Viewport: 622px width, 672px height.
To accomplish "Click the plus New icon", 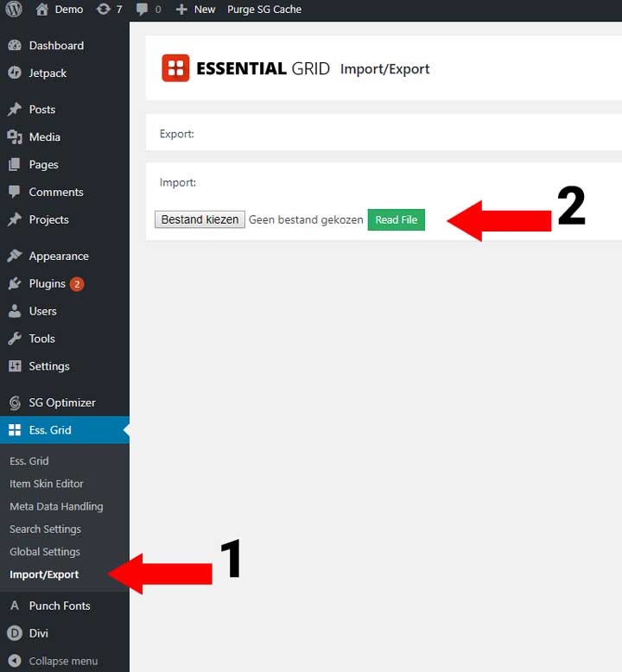I will click(x=181, y=10).
